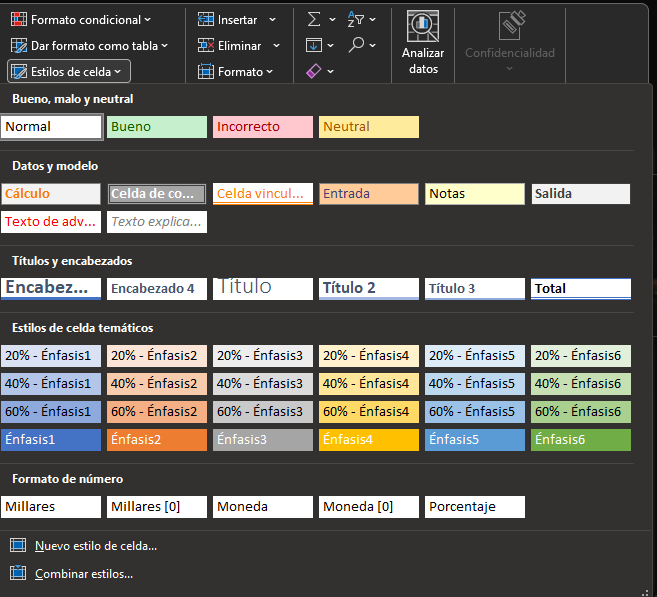Pick solid Énfasis2 orange style
The height and width of the screenshot is (597, 657).
pyautogui.click(x=157, y=439)
